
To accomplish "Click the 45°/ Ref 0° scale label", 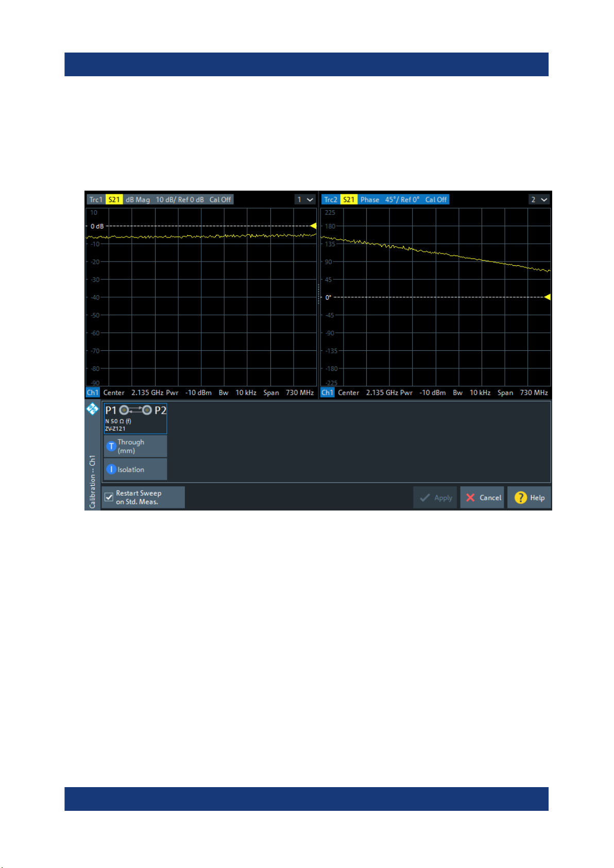I will pos(402,199).
